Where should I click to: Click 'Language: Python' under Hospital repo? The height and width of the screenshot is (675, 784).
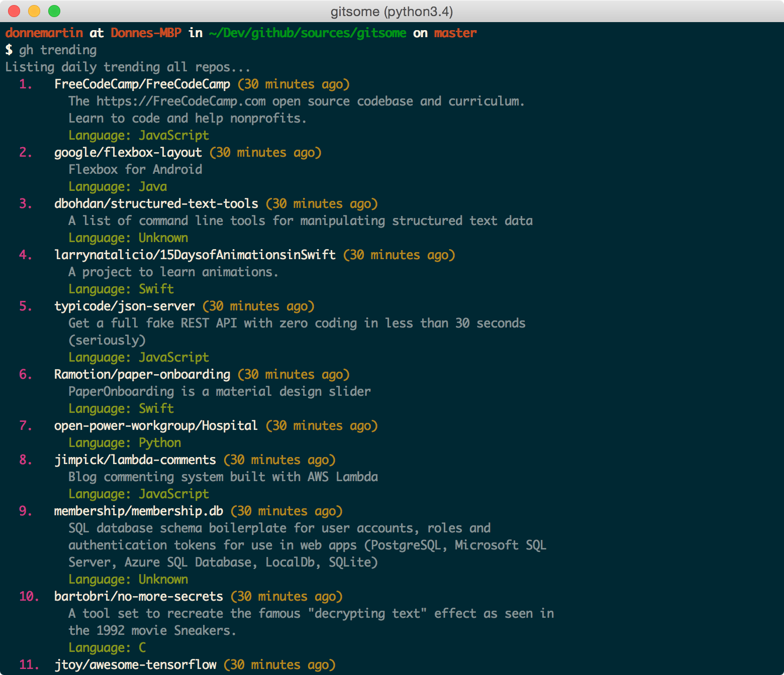coord(125,443)
